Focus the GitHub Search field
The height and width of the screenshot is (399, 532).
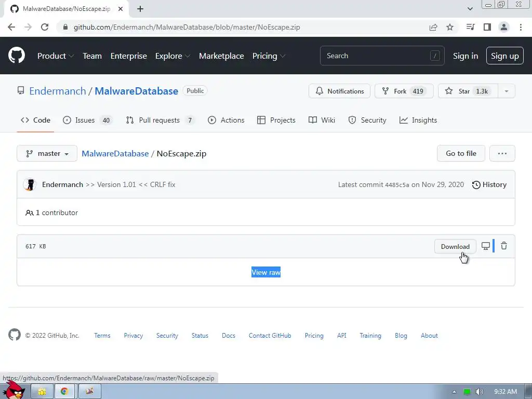[x=382, y=56]
